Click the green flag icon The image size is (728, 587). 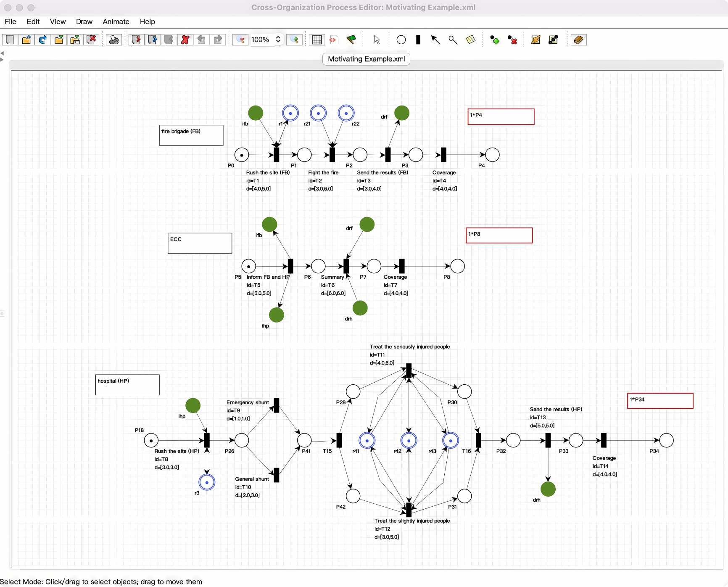[351, 40]
